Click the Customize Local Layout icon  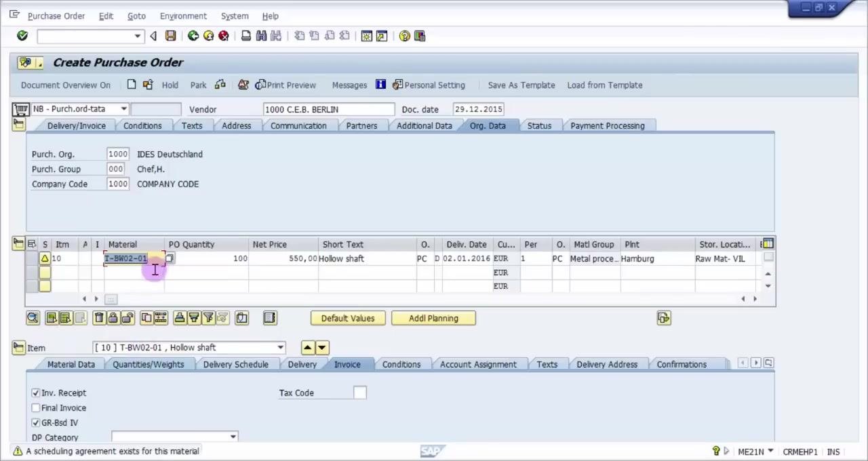420,36
